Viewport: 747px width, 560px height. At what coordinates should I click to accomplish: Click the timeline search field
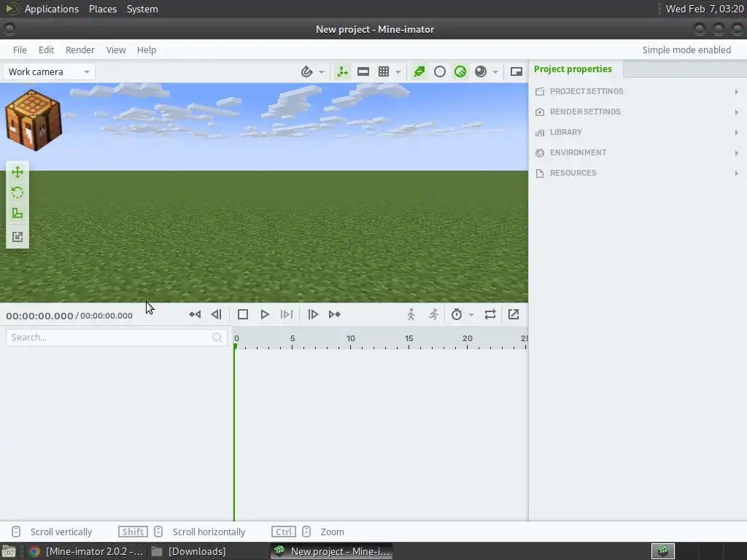tap(116, 338)
